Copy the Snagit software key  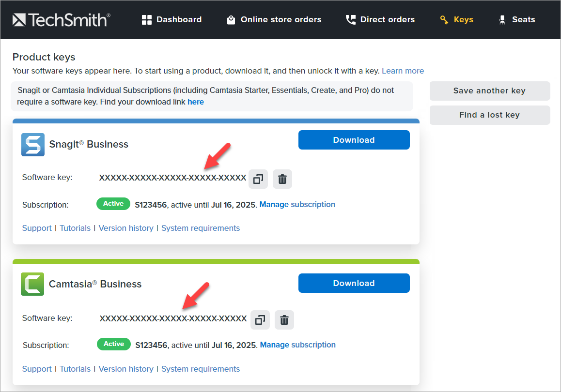click(x=258, y=179)
